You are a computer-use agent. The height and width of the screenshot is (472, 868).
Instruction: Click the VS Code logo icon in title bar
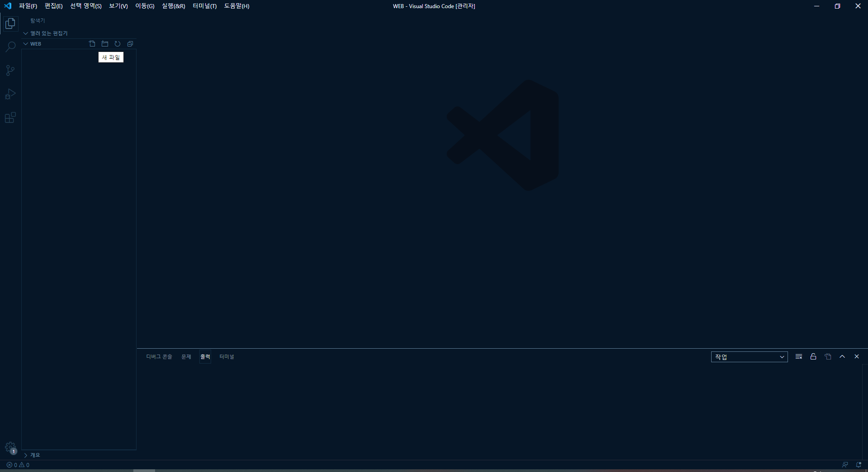click(x=8, y=6)
